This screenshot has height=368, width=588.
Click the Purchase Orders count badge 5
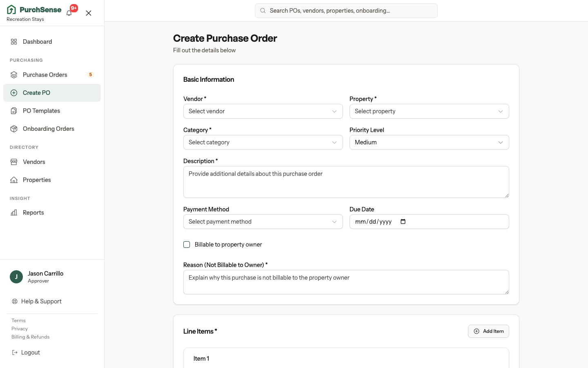(91, 75)
